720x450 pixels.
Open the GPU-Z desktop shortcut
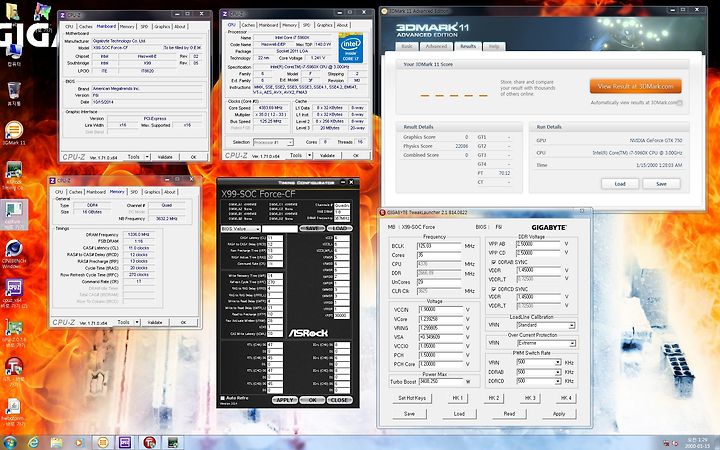14,334
